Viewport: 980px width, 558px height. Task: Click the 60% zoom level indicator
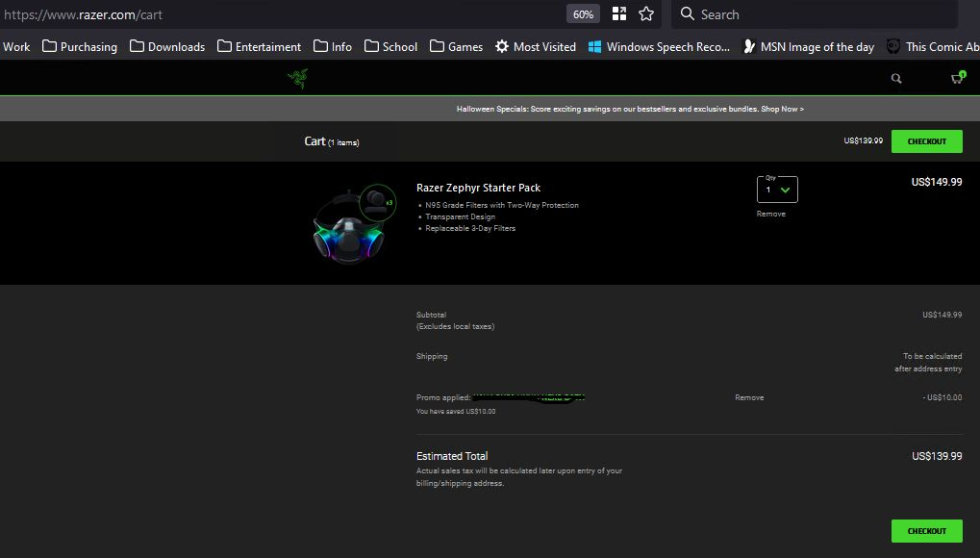583,13
